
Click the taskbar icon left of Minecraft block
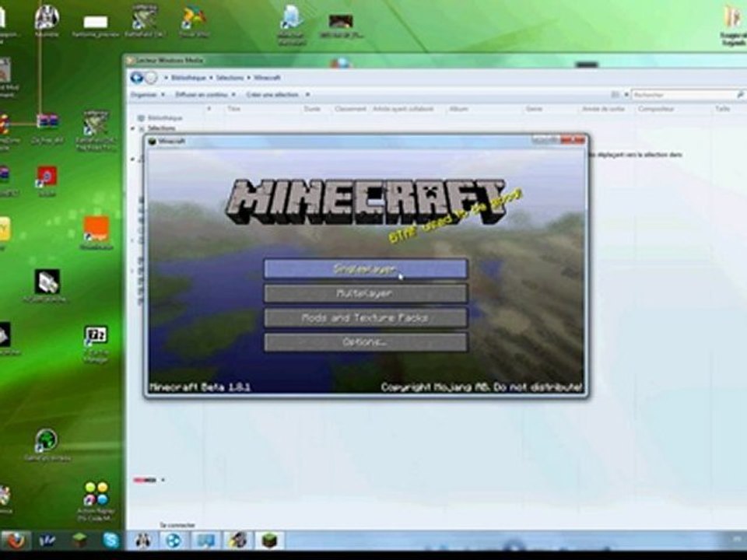pyautogui.click(x=238, y=541)
